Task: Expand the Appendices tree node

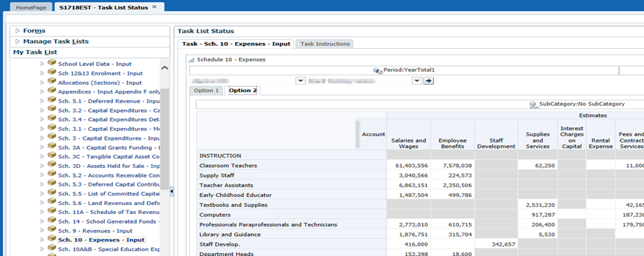Action: [x=42, y=92]
